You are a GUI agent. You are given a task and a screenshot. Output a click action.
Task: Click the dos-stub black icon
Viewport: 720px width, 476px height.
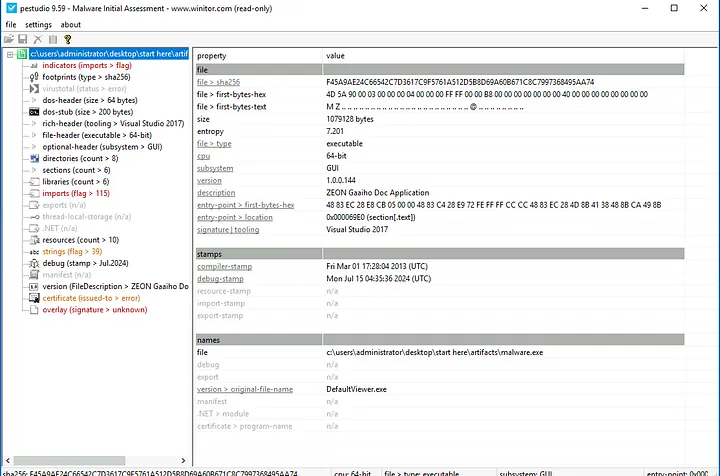coord(34,112)
